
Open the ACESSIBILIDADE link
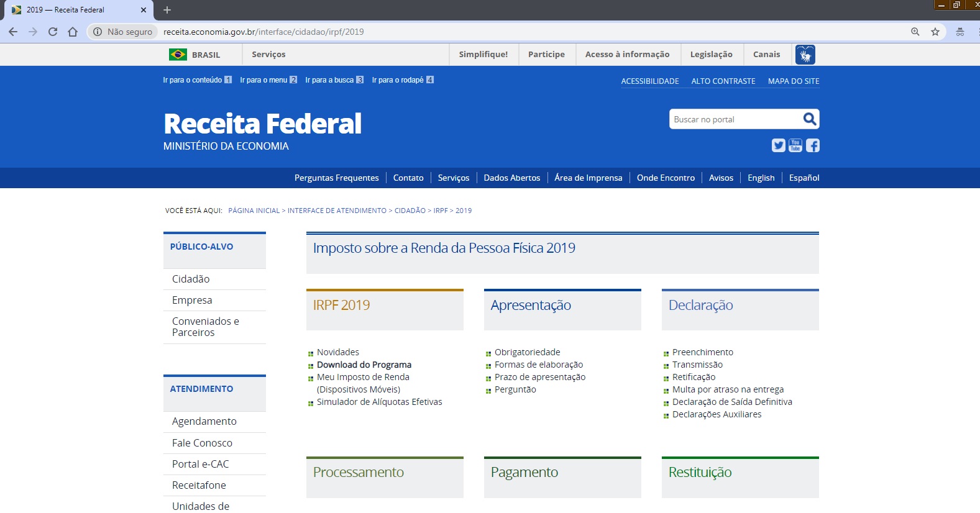pos(650,81)
